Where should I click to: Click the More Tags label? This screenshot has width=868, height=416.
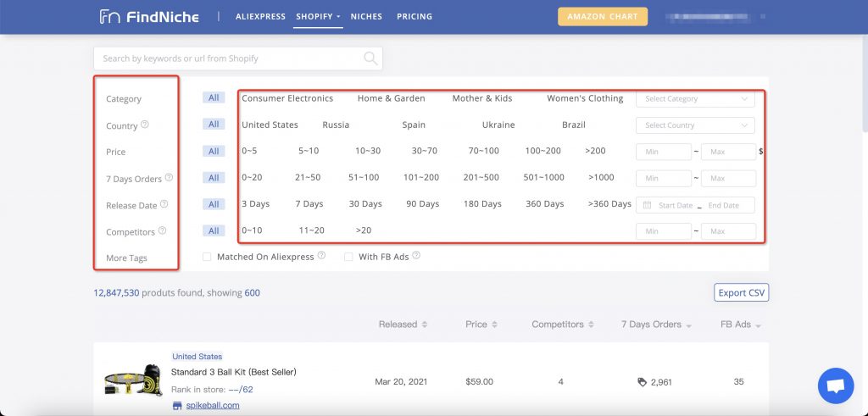pyautogui.click(x=127, y=258)
